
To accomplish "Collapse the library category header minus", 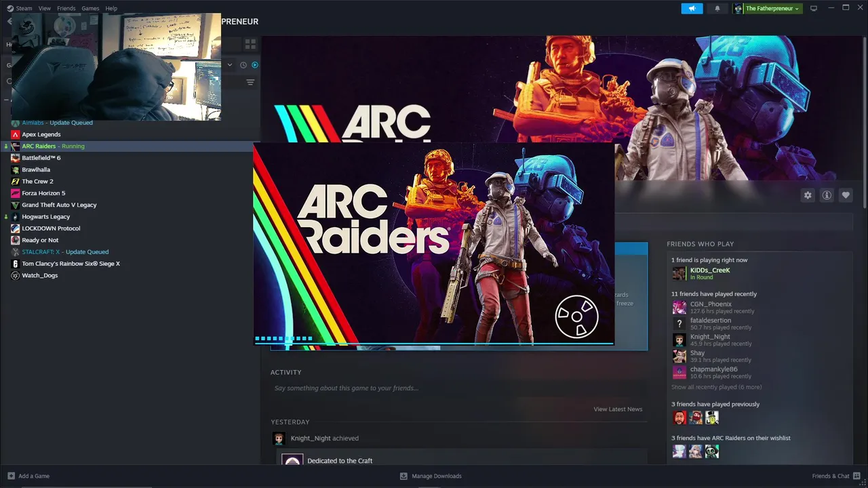I will (5, 100).
